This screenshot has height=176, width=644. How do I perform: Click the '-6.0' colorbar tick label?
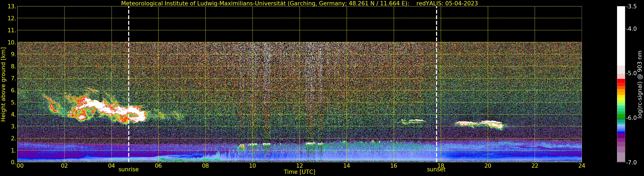tap(632, 118)
